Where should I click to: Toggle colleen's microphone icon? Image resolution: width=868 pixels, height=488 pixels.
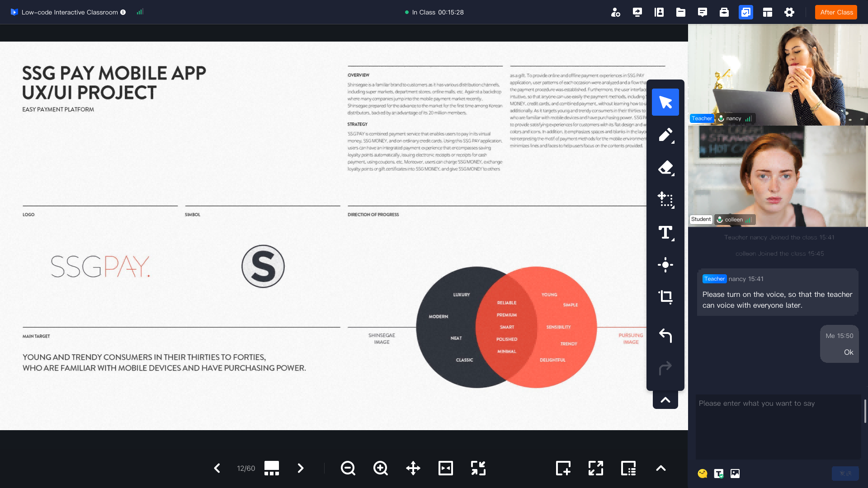point(720,220)
